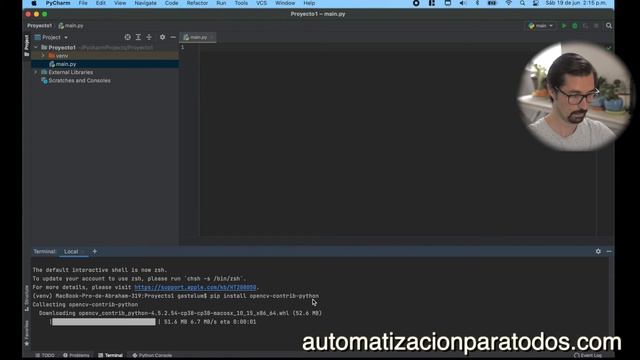Click the volume icon in menu bar
This screenshot has height=360, width=640.
[462, 3]
